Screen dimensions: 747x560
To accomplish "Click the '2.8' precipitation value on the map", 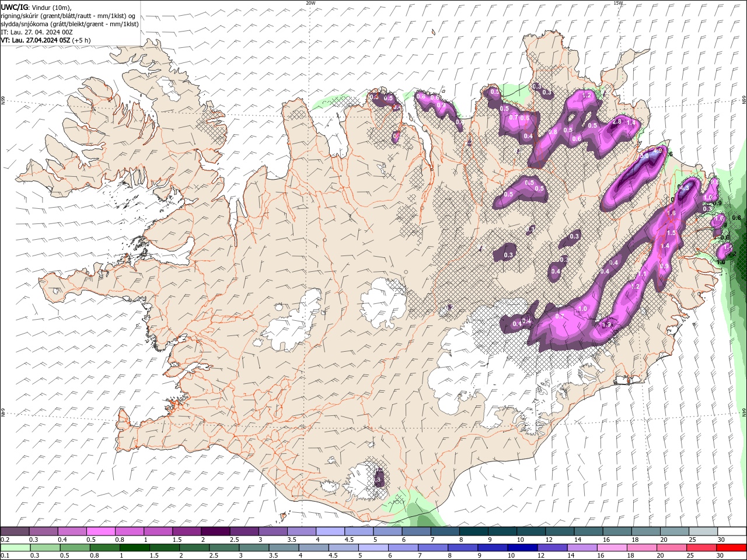I will 616,121.
